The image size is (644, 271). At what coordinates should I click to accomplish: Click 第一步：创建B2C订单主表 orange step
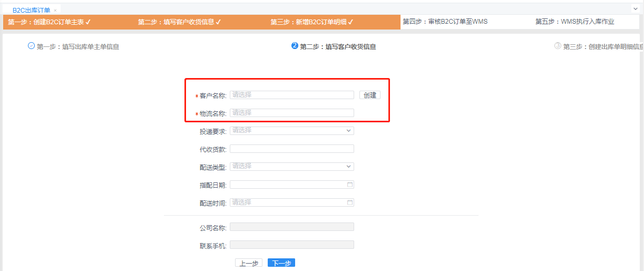coord(50,22)
